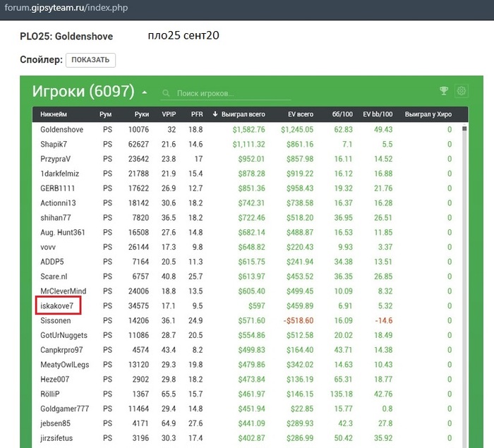494x448 pixels.
Task: Select player Scare.nl row
Action: click(246, 277)
